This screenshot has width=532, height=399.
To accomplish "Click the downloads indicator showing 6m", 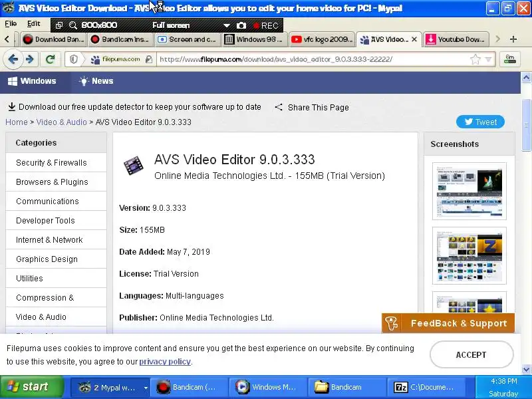I will point(510,59).
